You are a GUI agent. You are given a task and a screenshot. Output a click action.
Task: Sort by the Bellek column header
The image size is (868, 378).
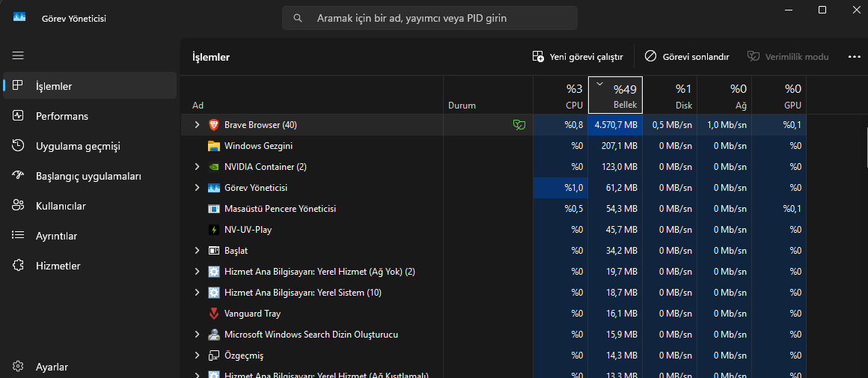[615, 94]
